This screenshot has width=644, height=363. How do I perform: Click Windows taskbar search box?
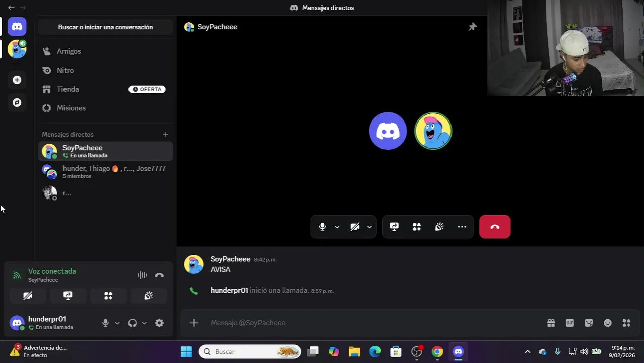pos(250,352)
